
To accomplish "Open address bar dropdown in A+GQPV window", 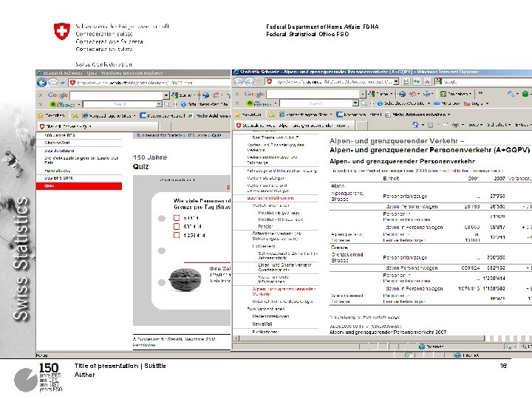I will (396, 81).
